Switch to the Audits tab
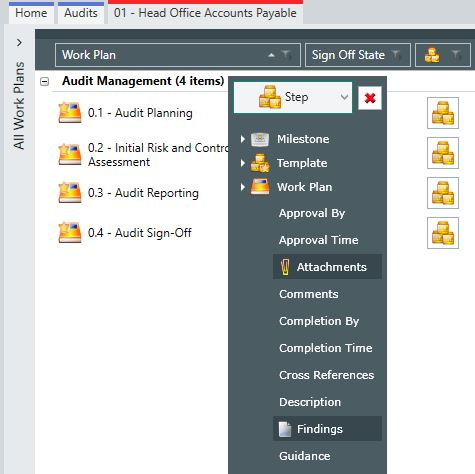 click(x=81, y=13)
